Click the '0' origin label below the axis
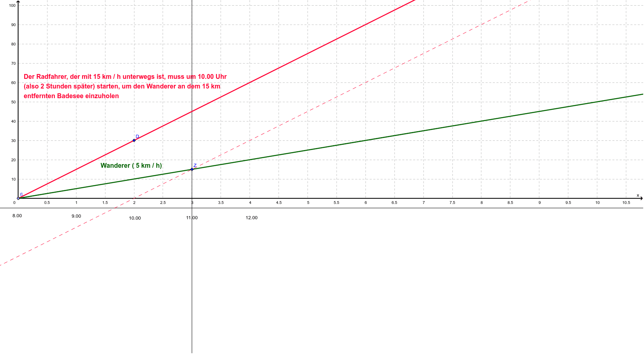The image size is (644, 354). pos(14,202)
